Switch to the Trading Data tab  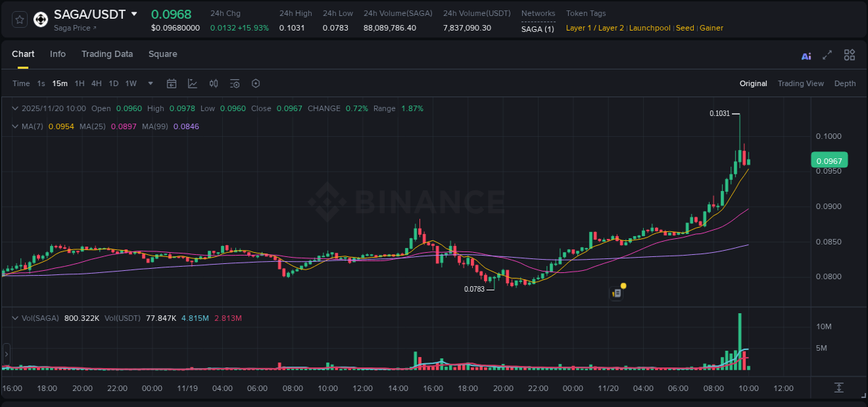[x=107, y=54]
